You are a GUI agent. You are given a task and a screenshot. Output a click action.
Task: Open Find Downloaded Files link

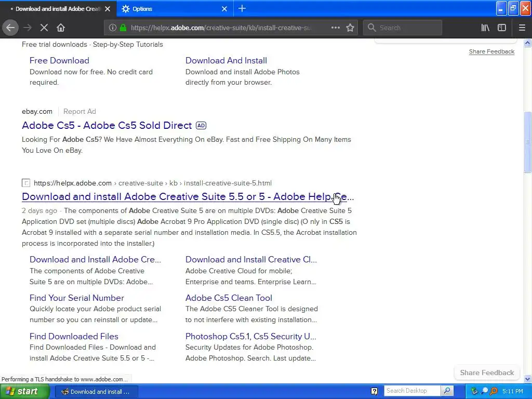coord(74,337)
